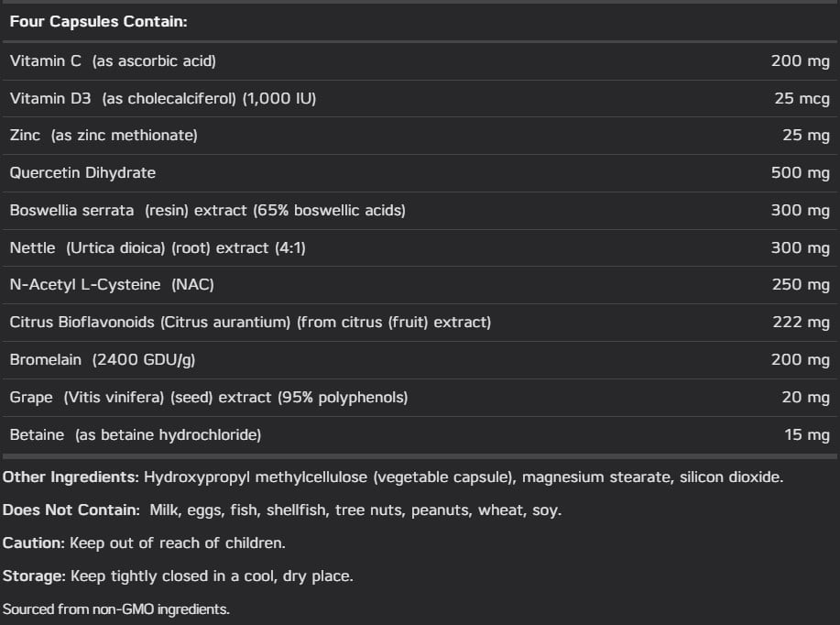Image resolution: width=840 pixels, height=625 pixels.
Task: Click the 15 mg Betaine amount
Action: click(x=806, y=435)
